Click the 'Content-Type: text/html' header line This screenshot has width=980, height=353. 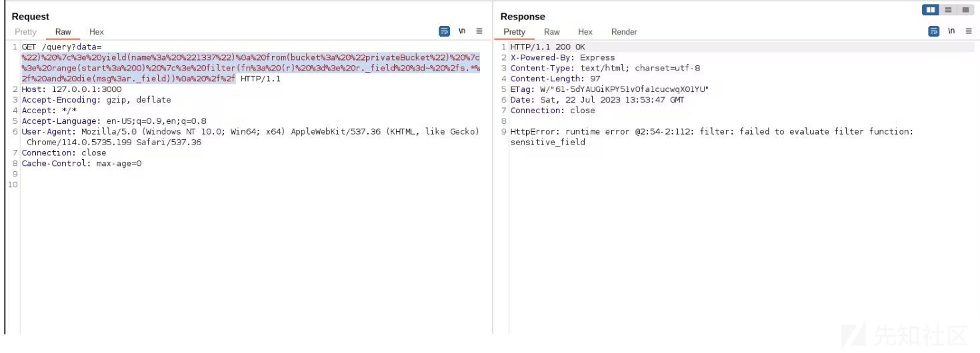pos(605,69)
